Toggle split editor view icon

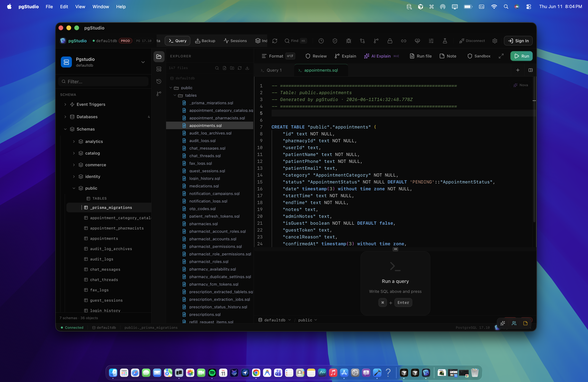click(530, 70)
